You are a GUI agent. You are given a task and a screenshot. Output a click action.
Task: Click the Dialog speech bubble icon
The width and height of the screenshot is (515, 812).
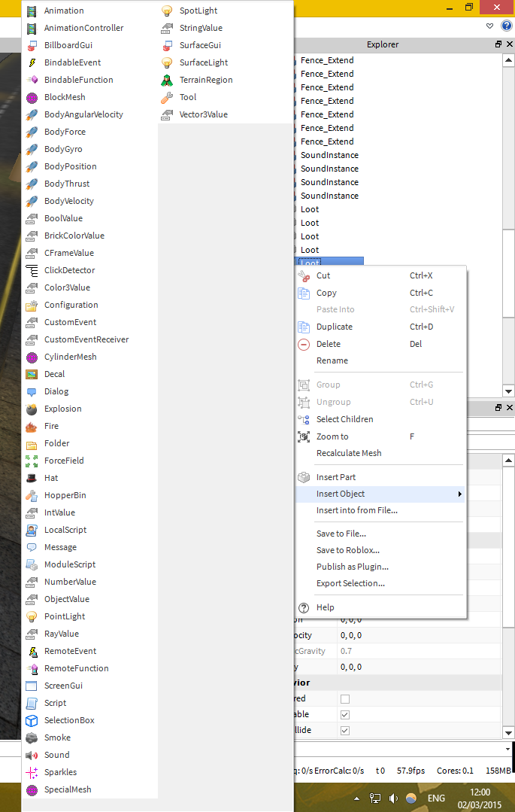click(x=32, y=391)
